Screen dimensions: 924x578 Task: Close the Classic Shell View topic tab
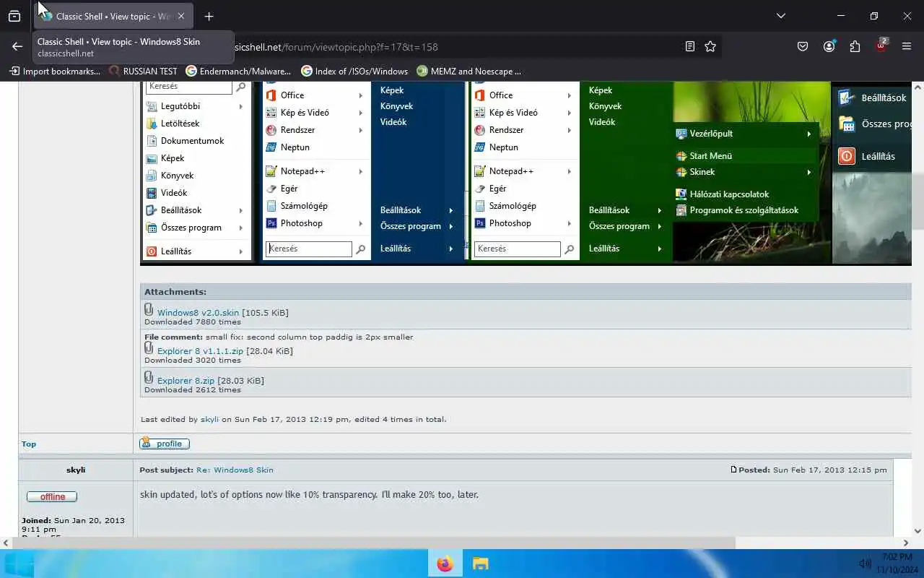click(x=181, y=16)
